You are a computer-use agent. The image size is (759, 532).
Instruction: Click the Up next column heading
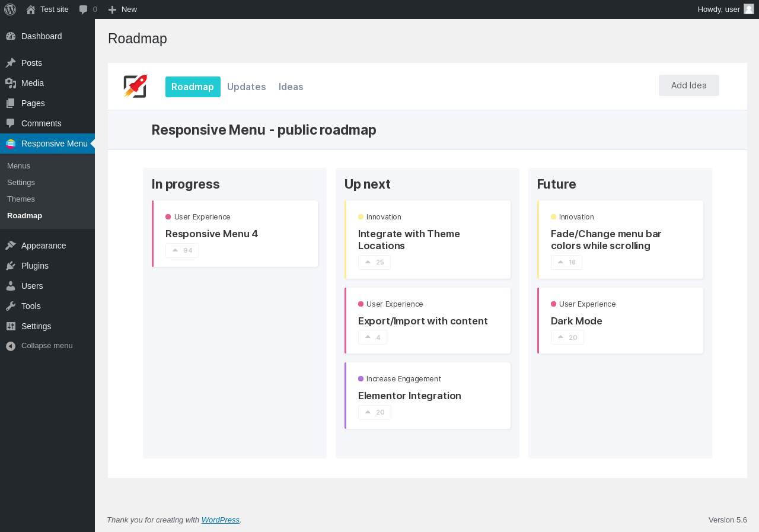[x=368, y=184]
